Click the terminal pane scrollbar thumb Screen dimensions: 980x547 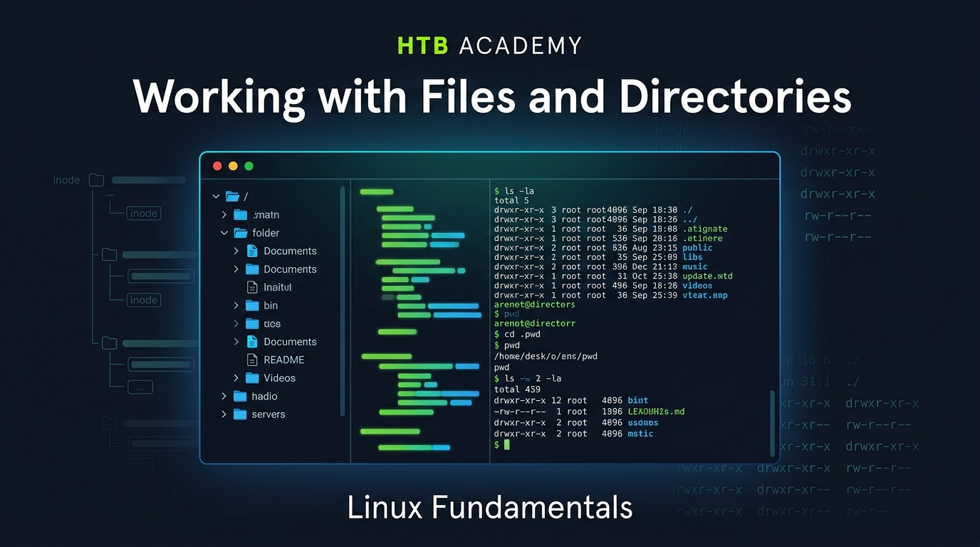coord(772,422)
